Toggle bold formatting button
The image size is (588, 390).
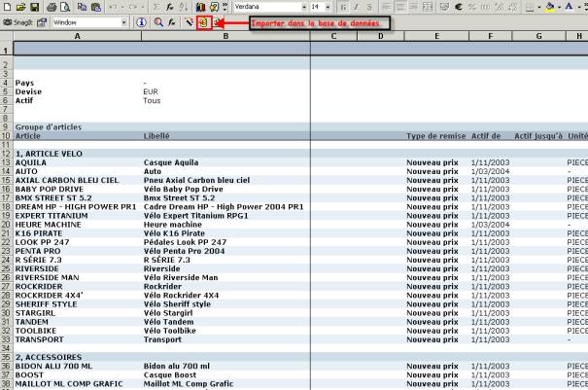pos(344,6)
